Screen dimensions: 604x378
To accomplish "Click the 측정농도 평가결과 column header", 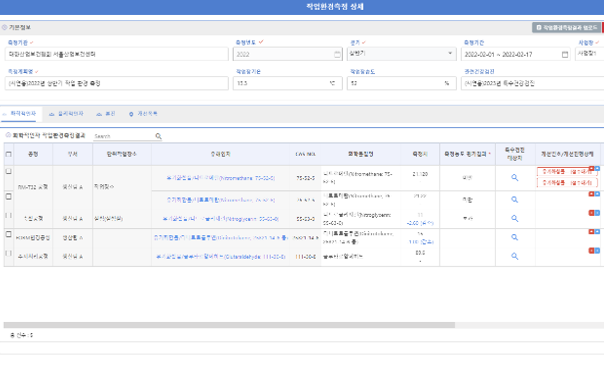I will [467, 154].
